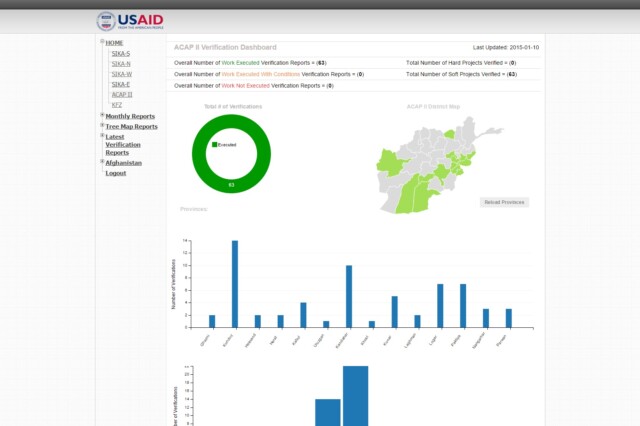Navigate to the KFZ page
This screenshot has width=640, height=426.
click(117, 104)
